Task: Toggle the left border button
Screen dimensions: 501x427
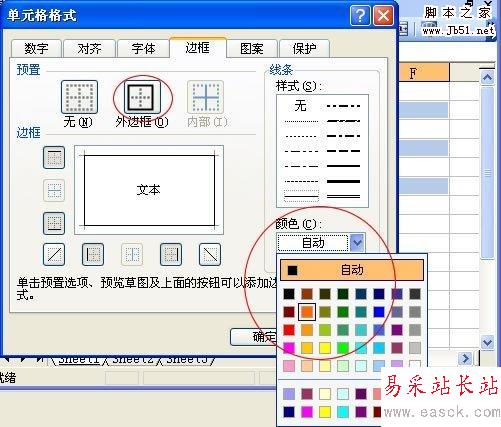Action: (x=93, y=254)
